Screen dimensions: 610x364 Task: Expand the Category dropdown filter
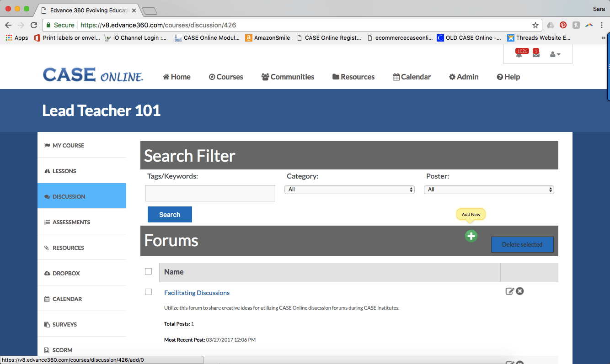(349, 190)
